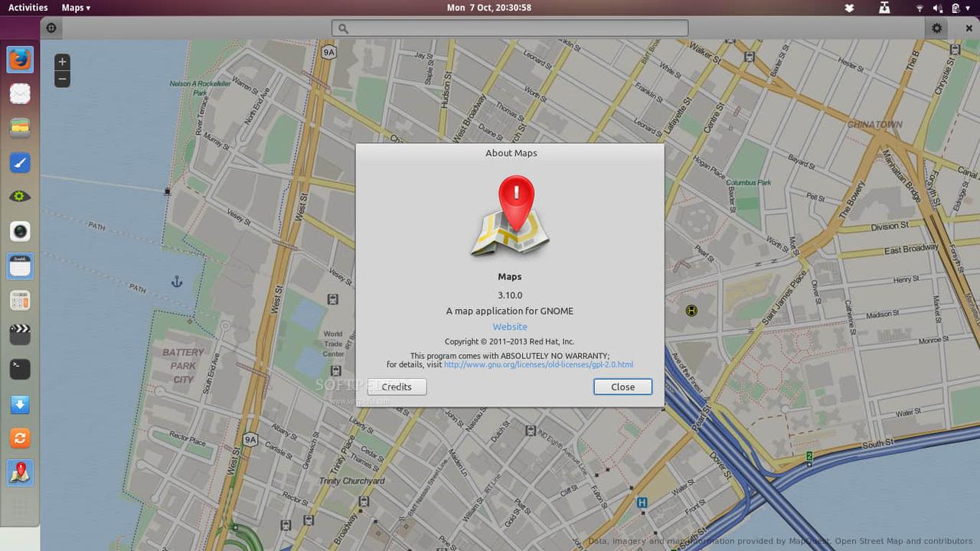This screenshot has width=980, height=551.
Task: Open the GPL-2.0 license URL
Action: (538, 364)
